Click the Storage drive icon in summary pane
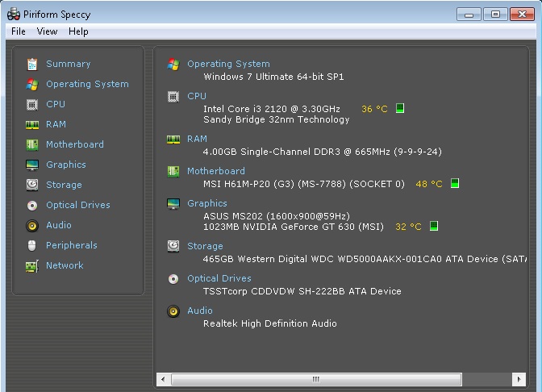 pos(173,246)
